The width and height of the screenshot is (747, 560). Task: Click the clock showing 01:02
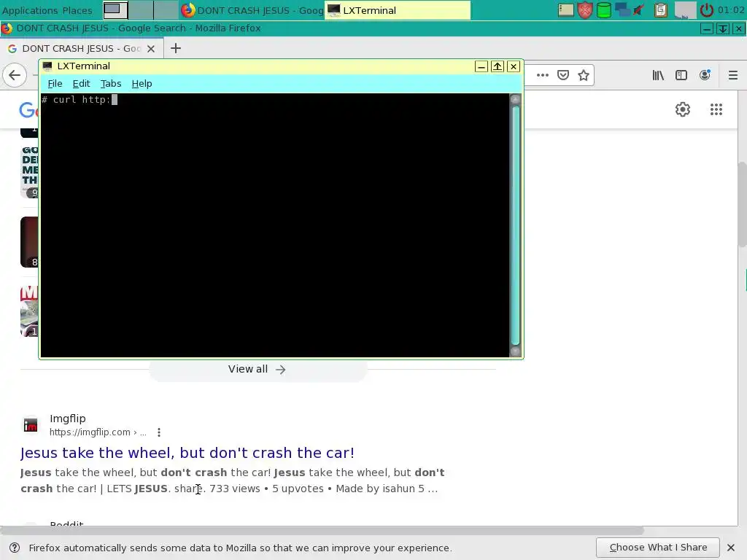pos(731,10)
